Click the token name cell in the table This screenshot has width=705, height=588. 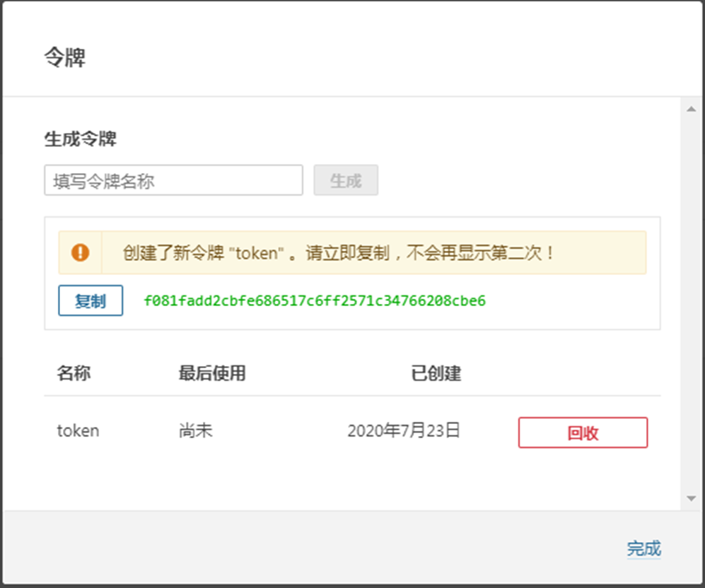(78, 431)
